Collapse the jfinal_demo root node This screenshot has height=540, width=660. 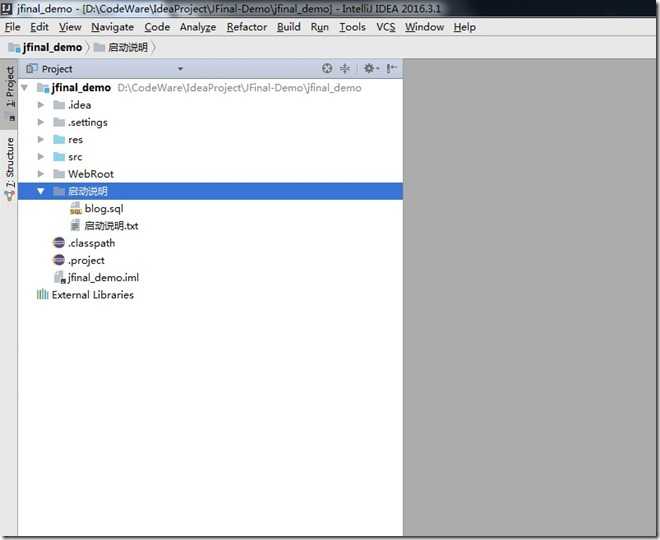(24, 88)
